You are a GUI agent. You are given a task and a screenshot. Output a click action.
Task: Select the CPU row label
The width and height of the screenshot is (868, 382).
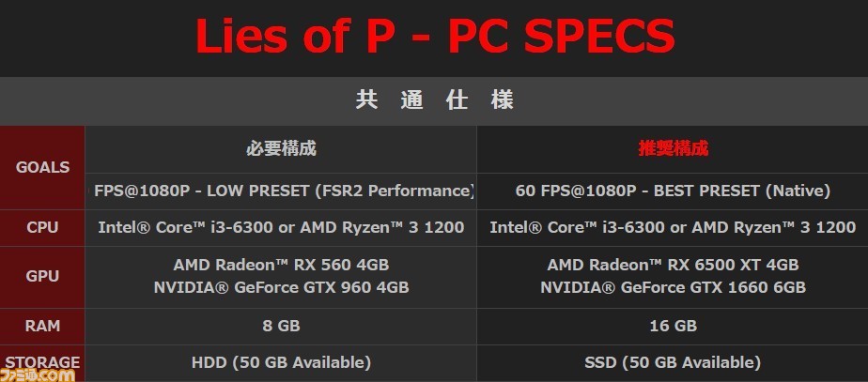tap(42, 228)
